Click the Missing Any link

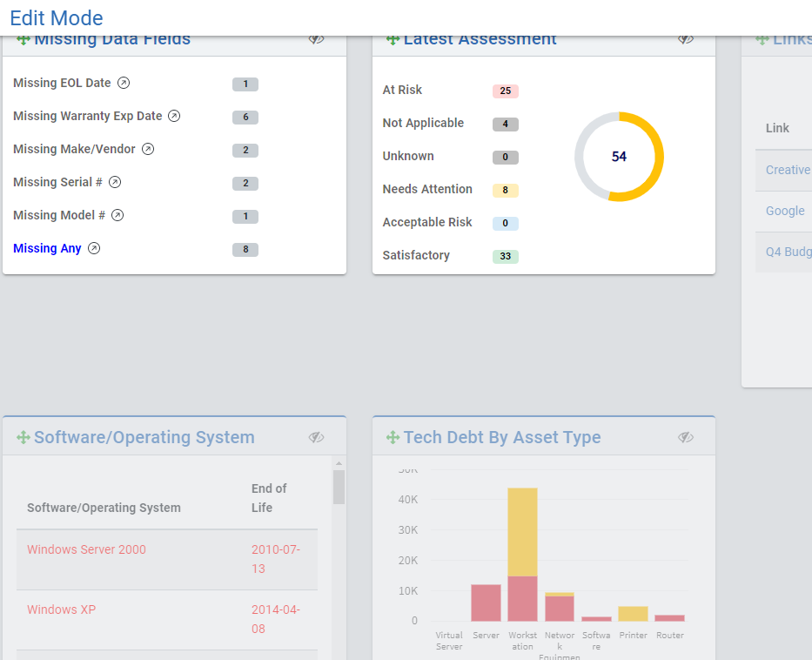47,249
